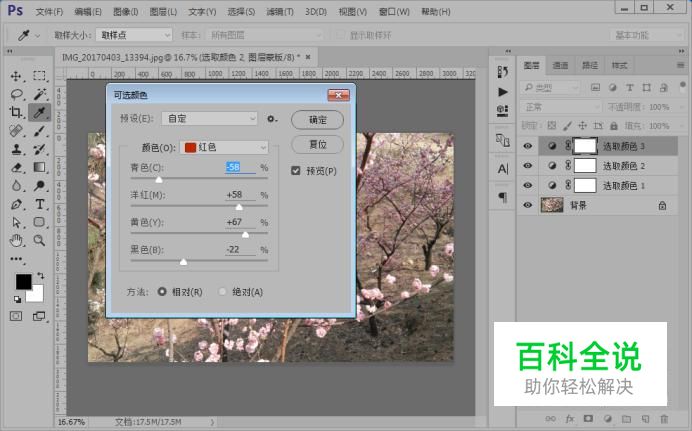Click the 确定 OK button
The image size is (692, 431).
317,120
